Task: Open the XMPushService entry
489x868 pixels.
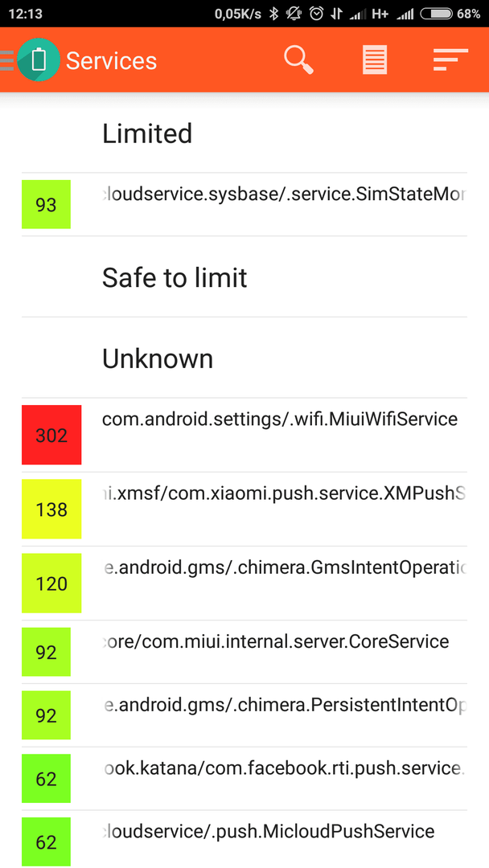Action: coord(244,510)
